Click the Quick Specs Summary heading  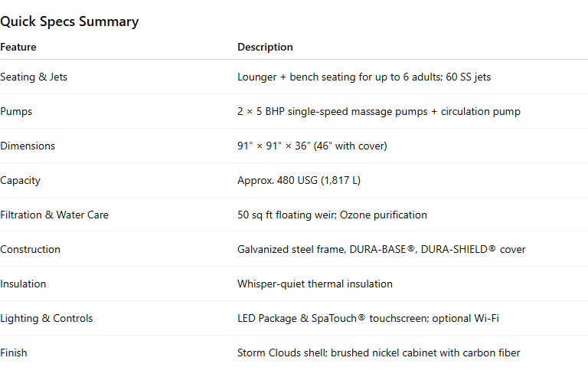click(70, 21)
